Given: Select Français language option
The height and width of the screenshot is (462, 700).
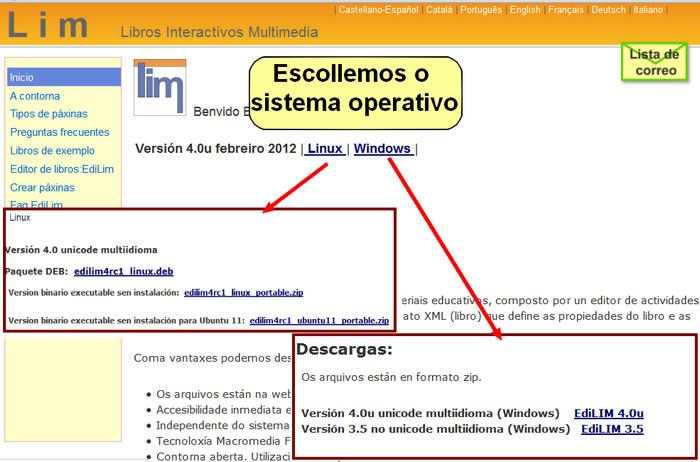Looking at the screenshot, I should [566, 10].
